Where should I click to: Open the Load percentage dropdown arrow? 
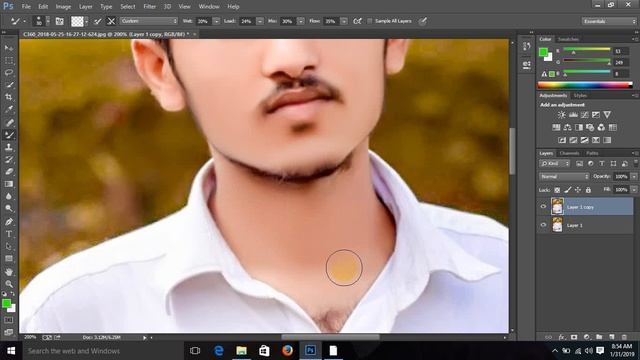[x=260, y=21]
